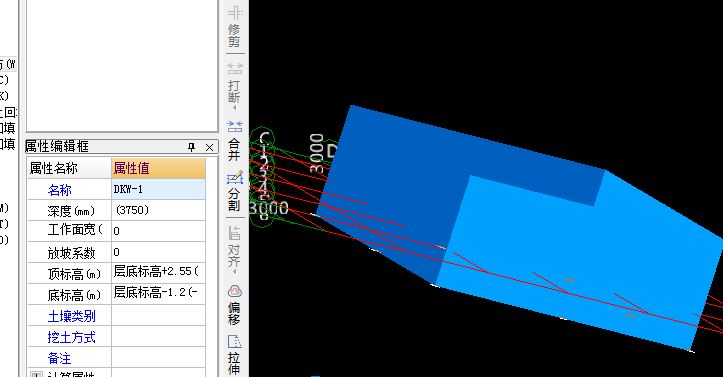723x377 pixels.
Task: Click the 顶标高 value cell
Action: [x=158, y=273]
